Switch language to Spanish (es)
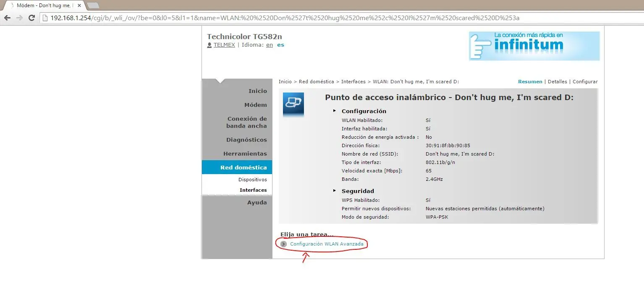644x291 pixels. point(280,45)
